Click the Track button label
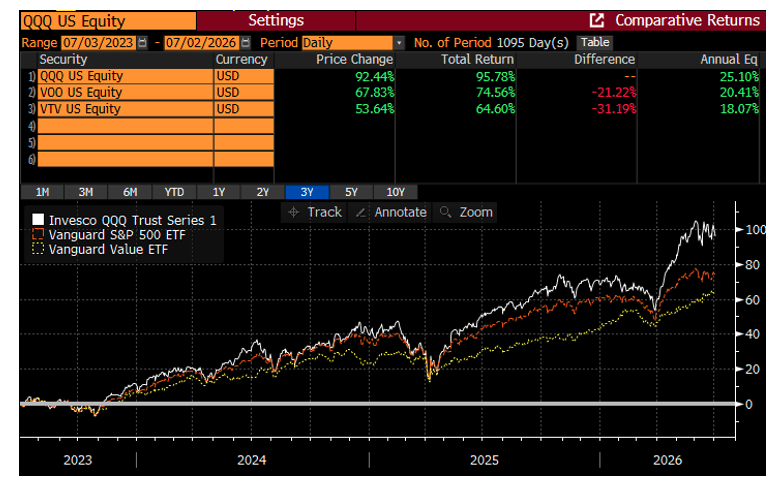This screenshot has height=490, width=784. pos(324,212)
